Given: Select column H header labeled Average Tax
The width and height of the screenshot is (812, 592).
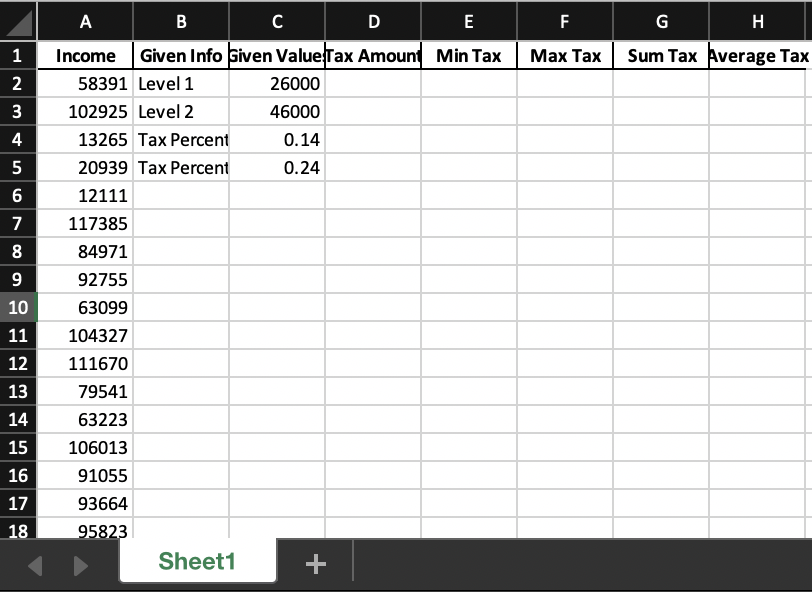Looking at the screenshot, I should (x=759, y=21).
